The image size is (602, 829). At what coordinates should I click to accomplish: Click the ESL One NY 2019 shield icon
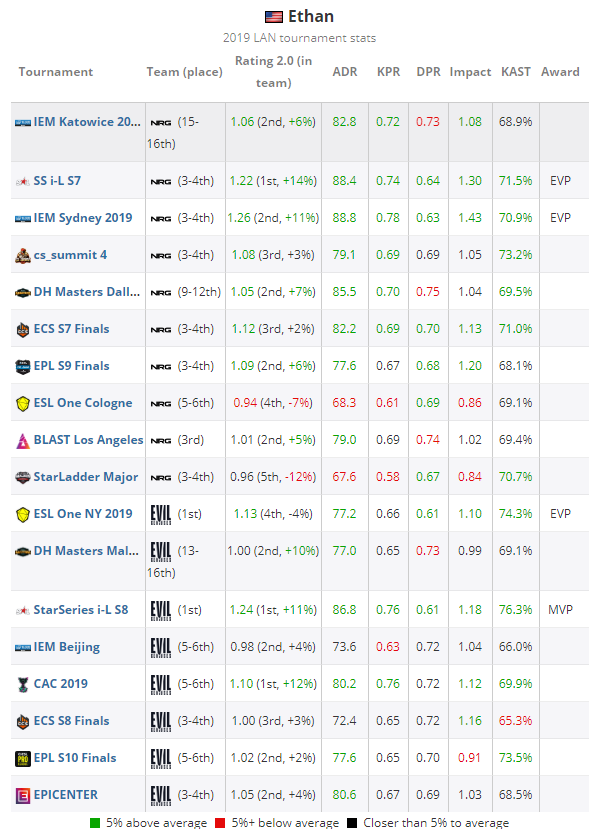[x=23, y=515]
